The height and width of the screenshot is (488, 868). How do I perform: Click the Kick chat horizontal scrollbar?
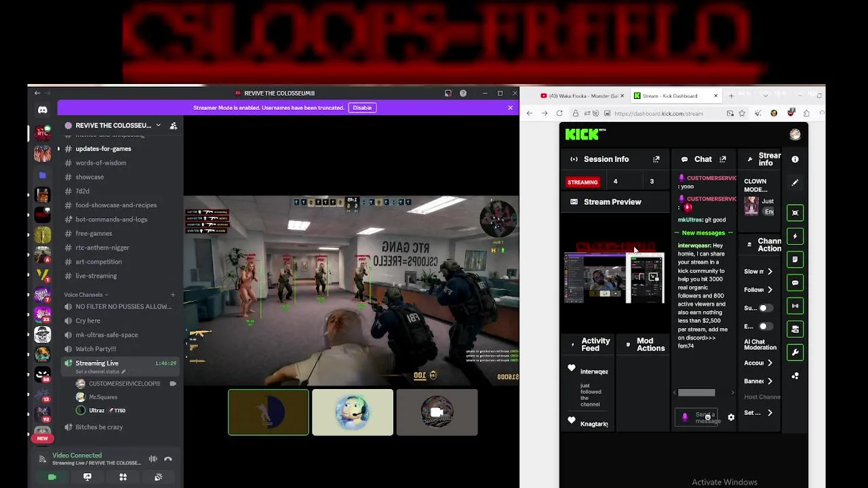pyautogui.click(x=696, y=392)
